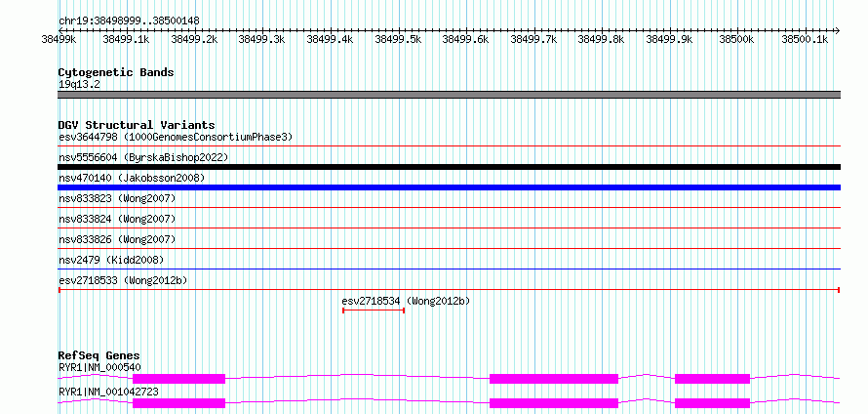Click ruler tick label 38499.7k

[x=533, y=39]
